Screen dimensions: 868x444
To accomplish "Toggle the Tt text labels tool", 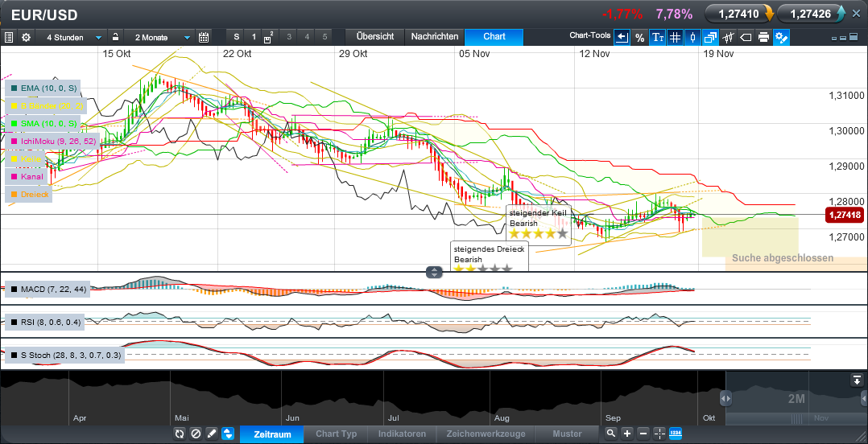I will click(658, 38).
